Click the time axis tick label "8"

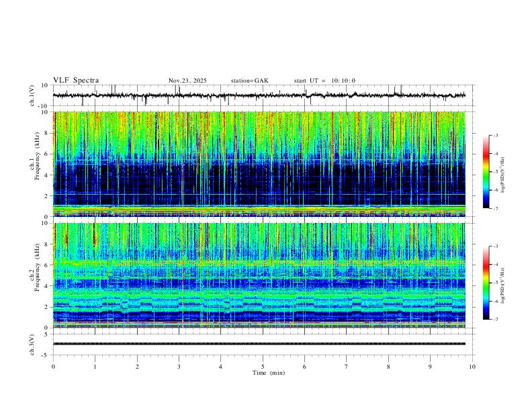(x=388, y=367)
